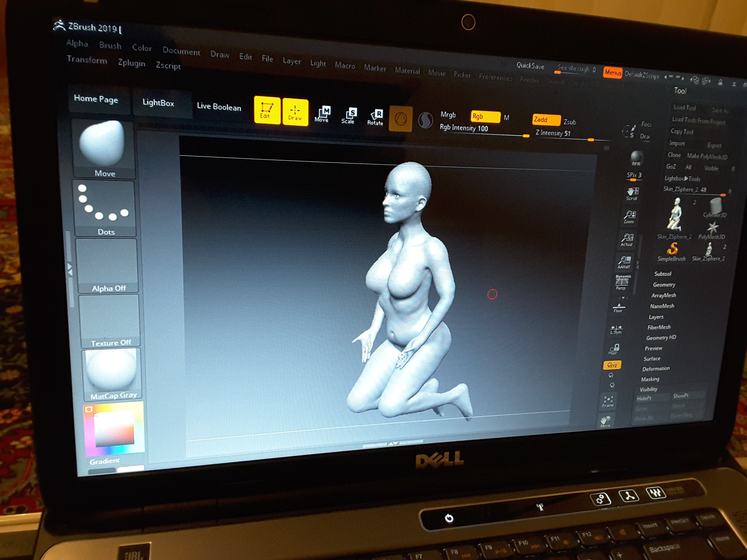
Task: Click the Move view hand icon
Action: (x=606, y=422)
